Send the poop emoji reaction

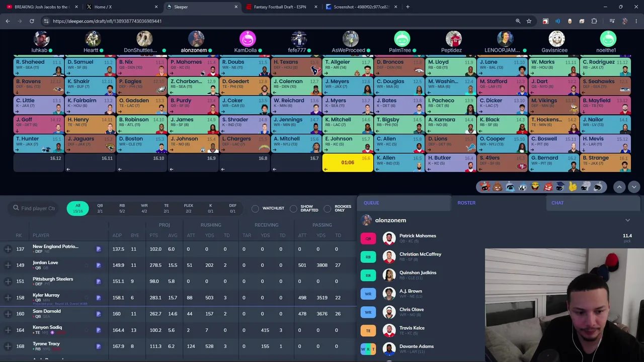coord(498,187)
